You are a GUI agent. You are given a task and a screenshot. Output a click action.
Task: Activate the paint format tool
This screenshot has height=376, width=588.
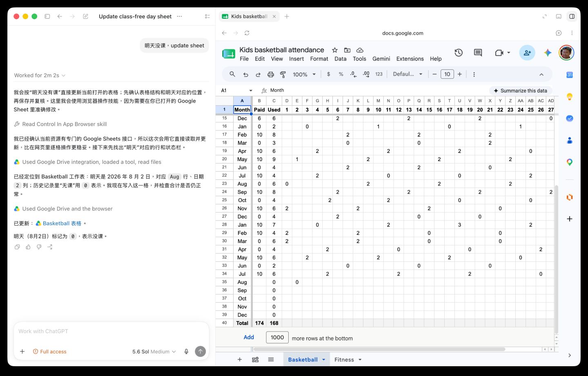283,74
